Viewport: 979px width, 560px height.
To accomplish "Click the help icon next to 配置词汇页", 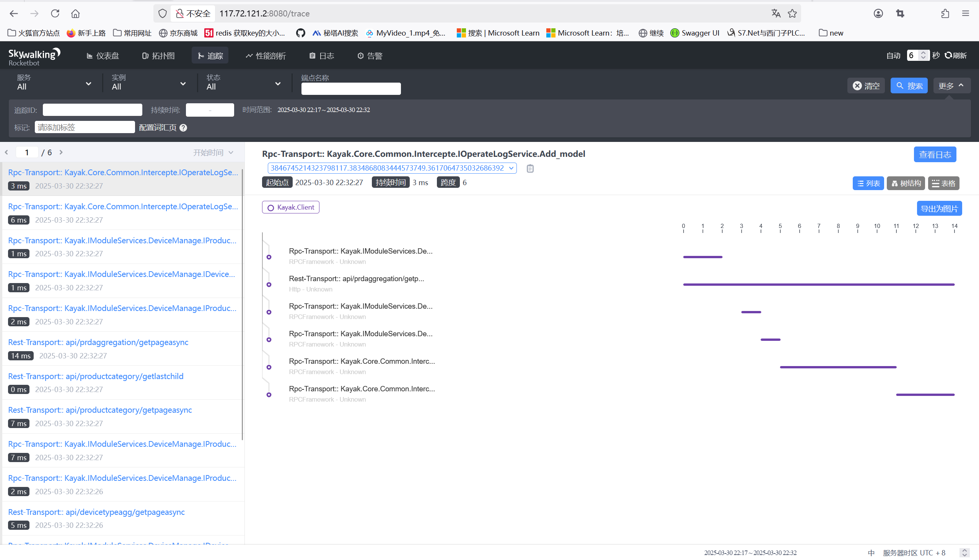I will tap(183, 128).
